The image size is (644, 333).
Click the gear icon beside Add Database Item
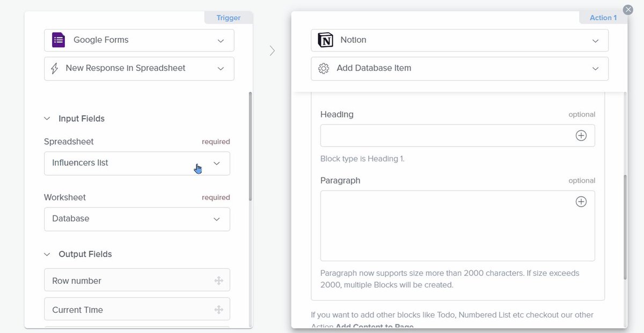pos(324,69)
